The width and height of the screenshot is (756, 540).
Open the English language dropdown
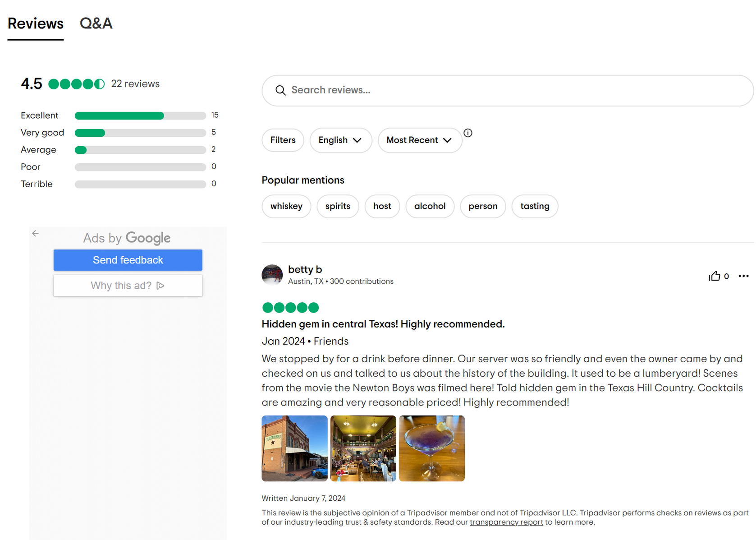(x=340, y=140)
